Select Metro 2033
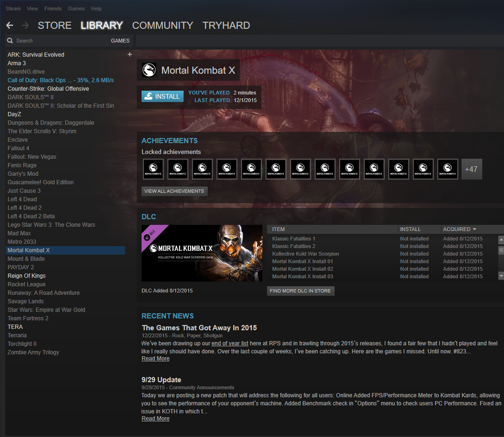Screen dimensions: 504x437 click(x=22, y=242)
